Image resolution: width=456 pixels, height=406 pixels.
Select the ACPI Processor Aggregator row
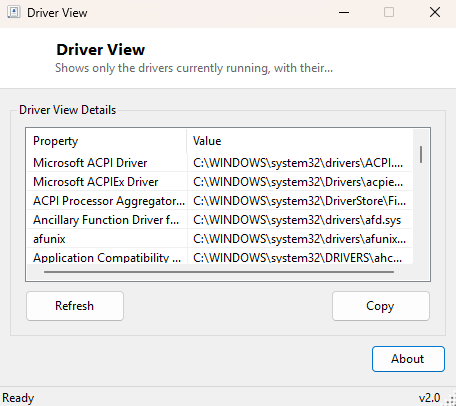219,201
